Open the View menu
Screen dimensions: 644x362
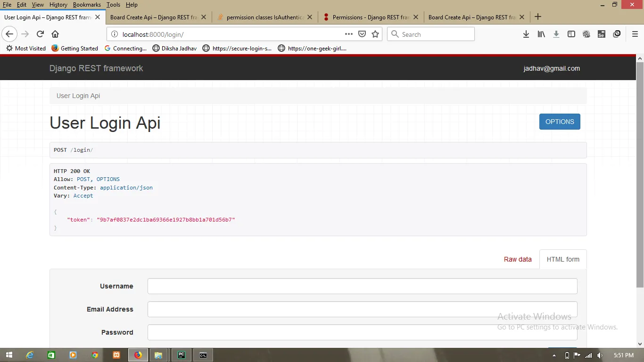click(38, 4)
